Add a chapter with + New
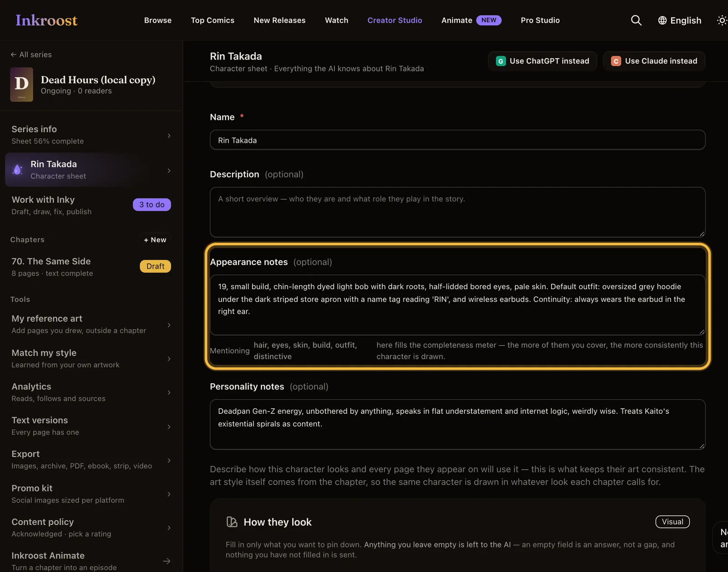 coord(155,240)
